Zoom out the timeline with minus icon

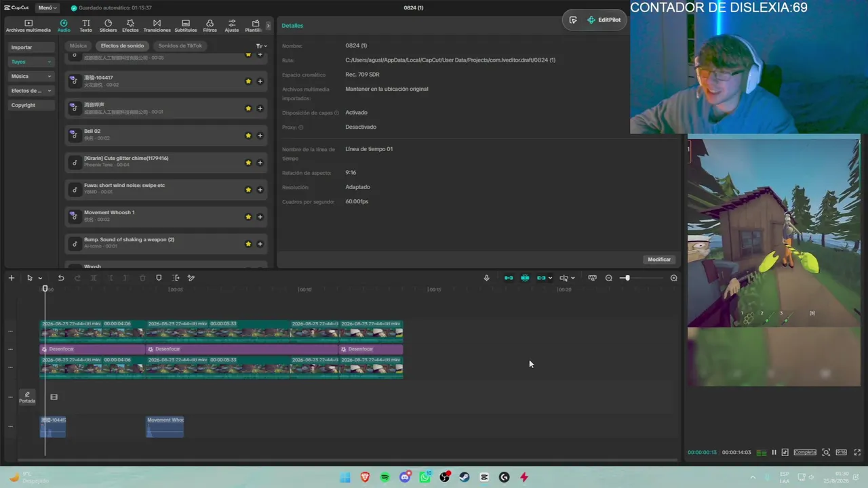coord(608,278)
